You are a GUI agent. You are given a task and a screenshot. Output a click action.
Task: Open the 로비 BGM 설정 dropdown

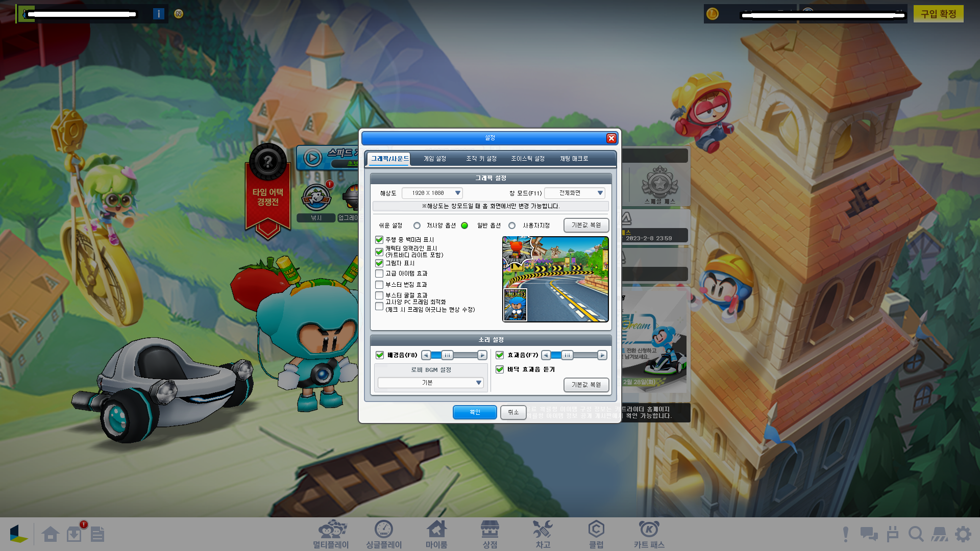(x=430, y=383)
